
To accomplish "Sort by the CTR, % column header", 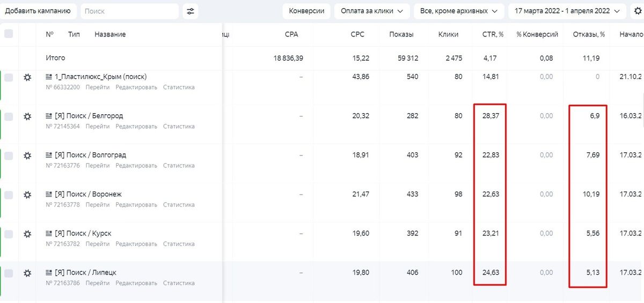I will (x=493, y=34).
